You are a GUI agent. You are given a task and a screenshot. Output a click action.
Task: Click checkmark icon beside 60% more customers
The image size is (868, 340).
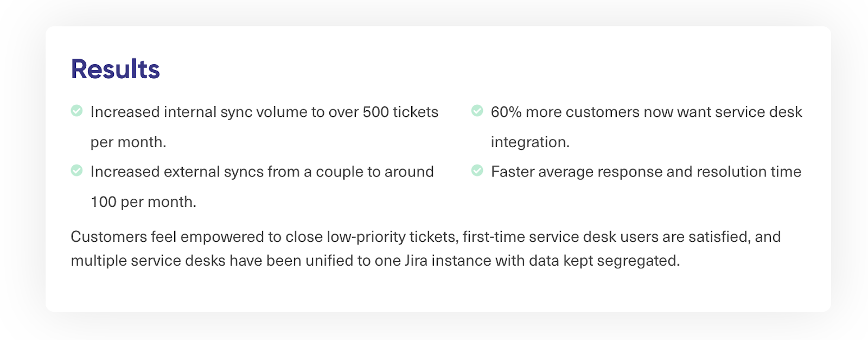pyautogui.click(x=477, y=111)
